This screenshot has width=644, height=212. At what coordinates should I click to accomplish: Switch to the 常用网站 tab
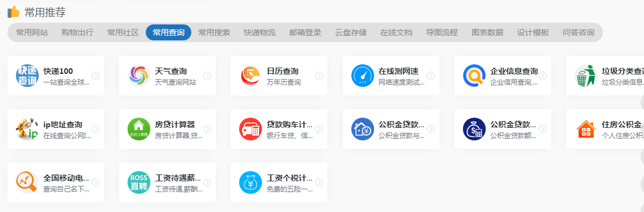coord(32,32)
